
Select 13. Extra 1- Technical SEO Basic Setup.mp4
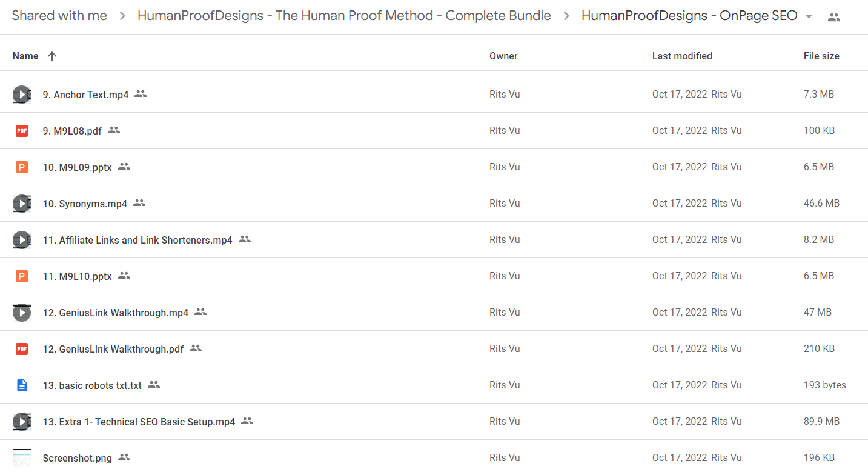(434, 422)
